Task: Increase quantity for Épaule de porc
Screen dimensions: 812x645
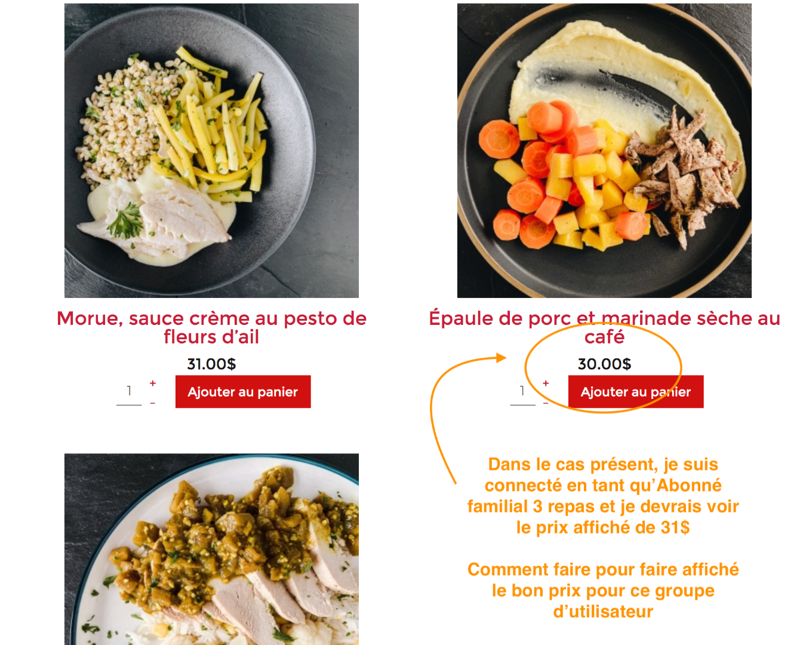Action: point(546,383)
